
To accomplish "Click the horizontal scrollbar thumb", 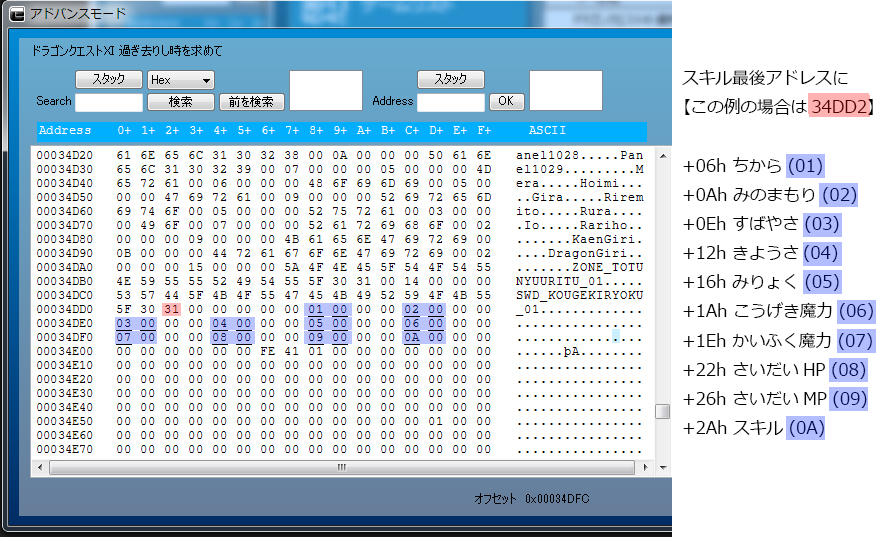I will pyautogui.click(x=342, y=468).
